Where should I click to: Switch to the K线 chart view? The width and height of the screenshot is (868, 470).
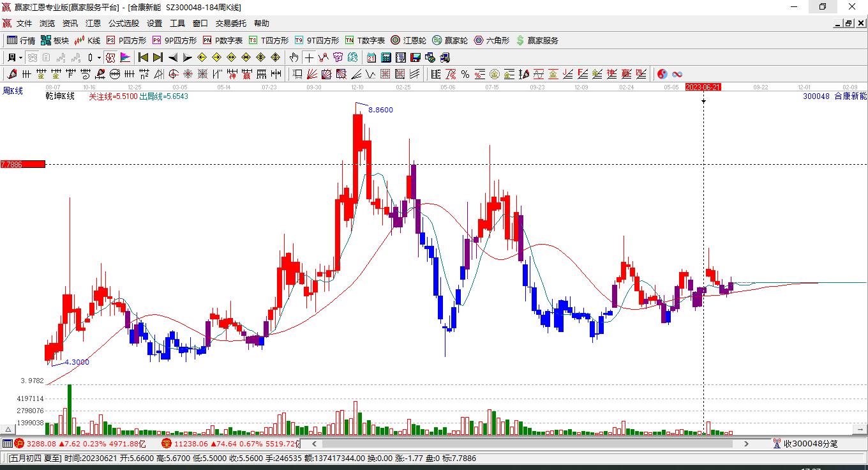(87, 40)
